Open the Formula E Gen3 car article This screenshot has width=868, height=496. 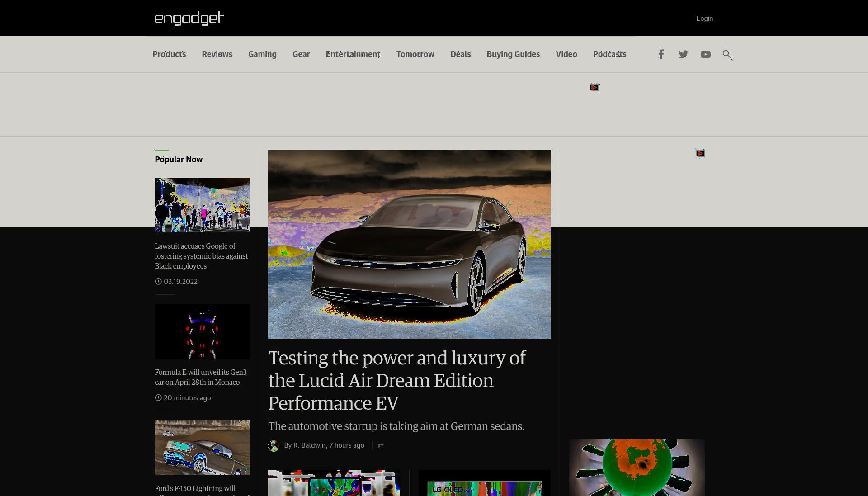[x=200, y=377]
